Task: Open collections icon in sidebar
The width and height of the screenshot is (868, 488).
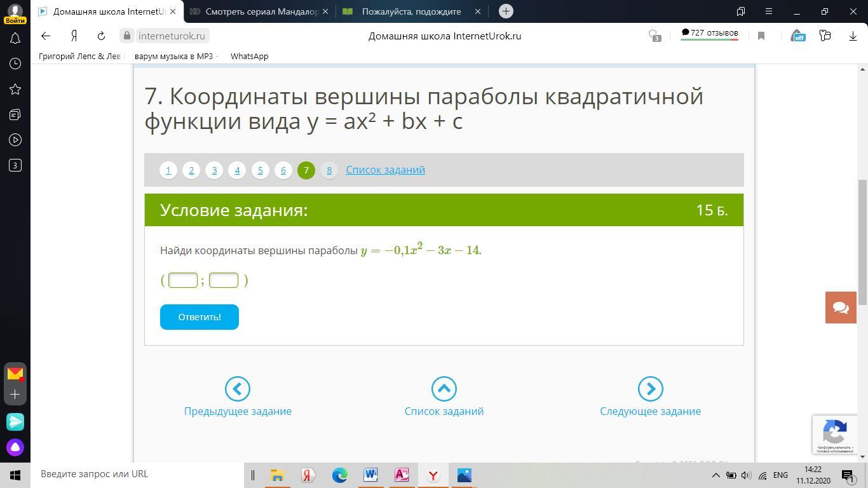Action: point(15,114)
